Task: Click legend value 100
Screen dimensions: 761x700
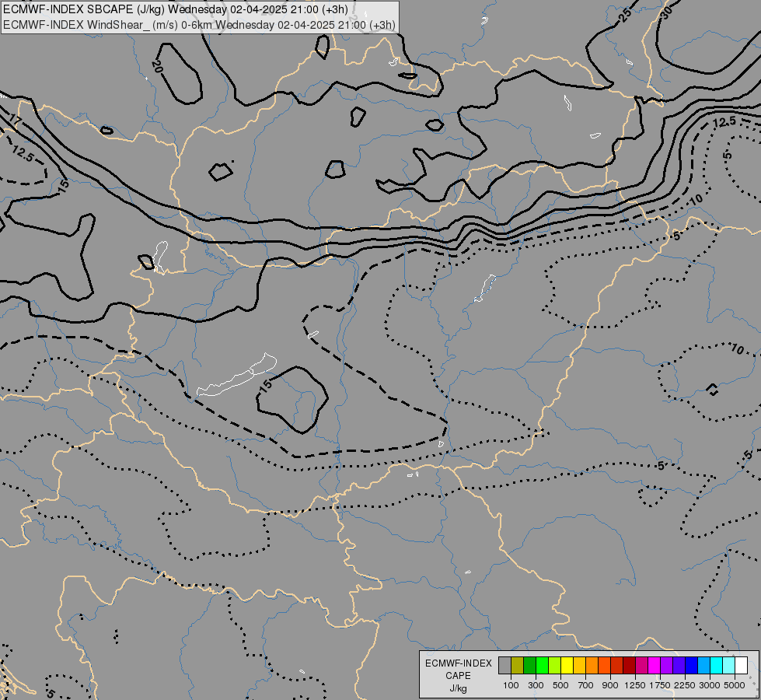Action: coord(511,685)
